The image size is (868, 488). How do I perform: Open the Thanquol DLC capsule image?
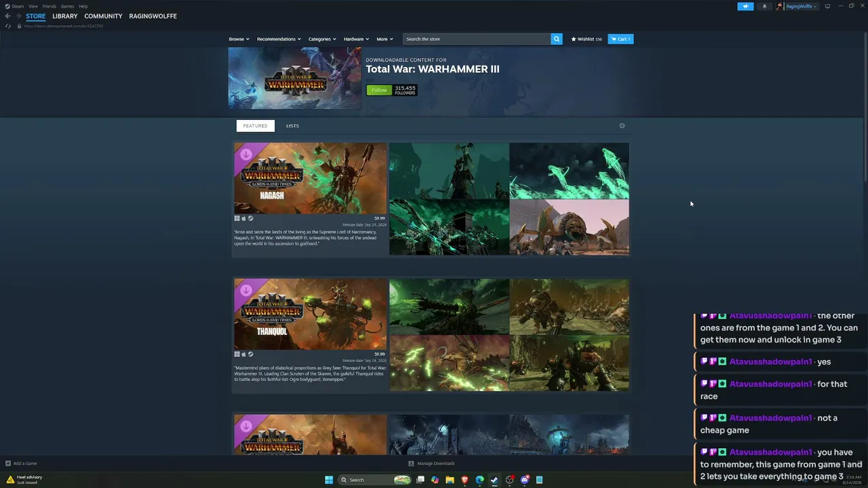pyautogui.click(x=311, y=314)
